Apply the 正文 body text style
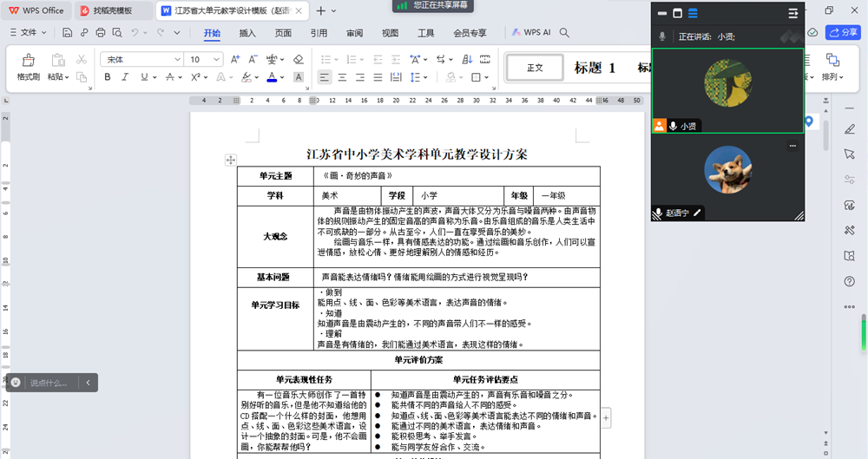This screenshot has width=868, height=459. point(534,68)
